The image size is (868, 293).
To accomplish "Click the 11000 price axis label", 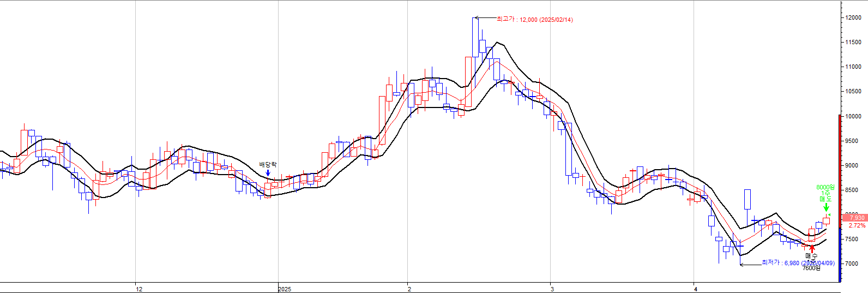I will pos(853,67).
